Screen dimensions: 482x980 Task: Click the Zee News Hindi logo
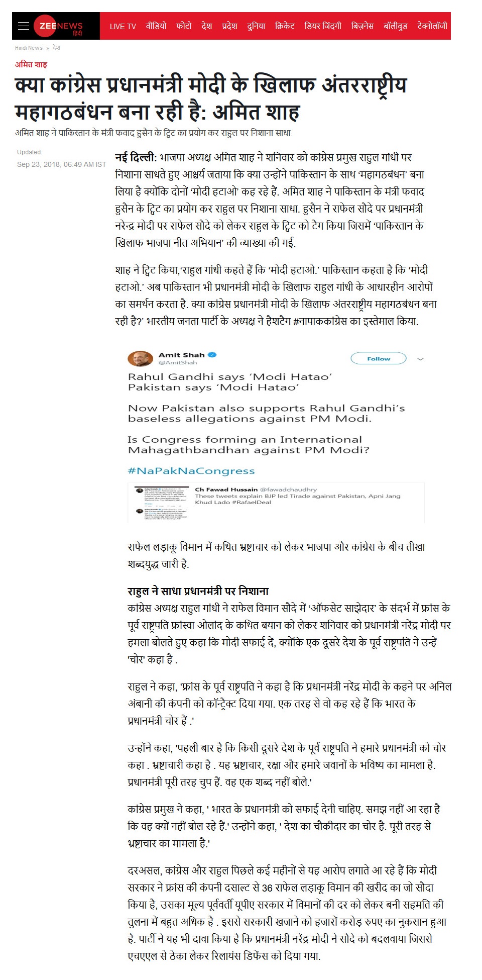point(59,26)
